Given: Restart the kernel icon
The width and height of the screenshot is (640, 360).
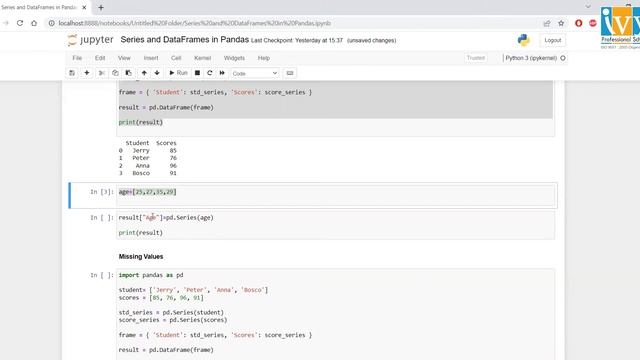Looking at the screenshot, I should click(x=210, y=73).
